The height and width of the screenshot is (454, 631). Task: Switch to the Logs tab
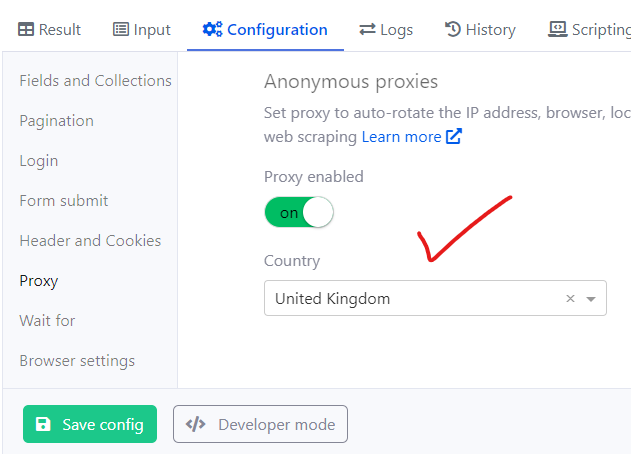(386, 30)
